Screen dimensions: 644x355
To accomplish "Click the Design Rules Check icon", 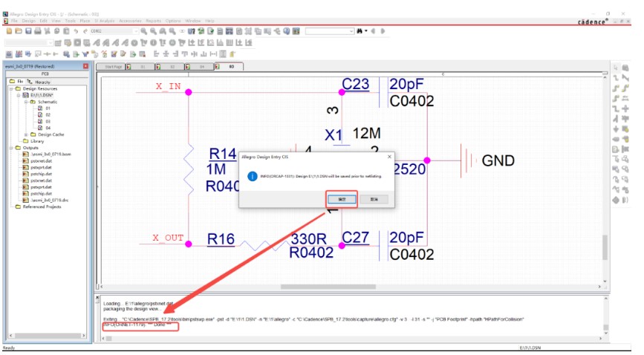I will click(x=211, y=31).
